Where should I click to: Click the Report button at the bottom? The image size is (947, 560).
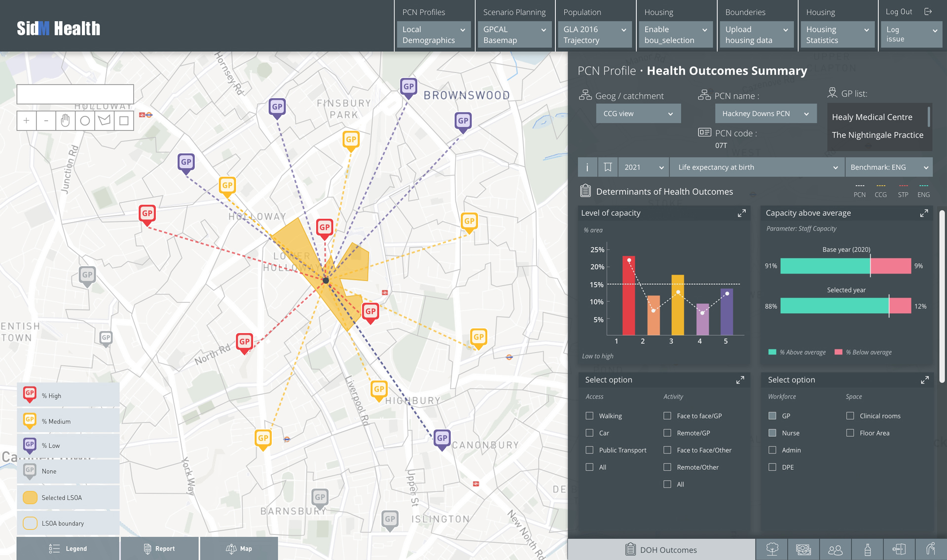[159, 548]
